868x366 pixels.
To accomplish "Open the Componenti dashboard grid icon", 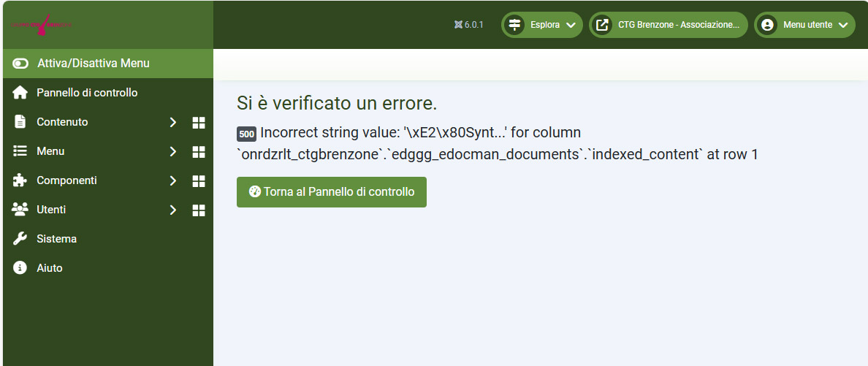I will pos(199,180).
